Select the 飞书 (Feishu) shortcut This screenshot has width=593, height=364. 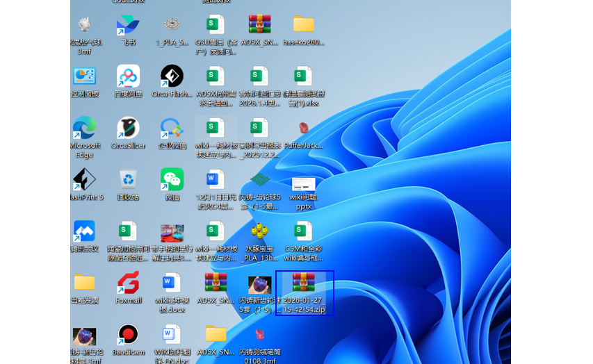pos(128,25)
